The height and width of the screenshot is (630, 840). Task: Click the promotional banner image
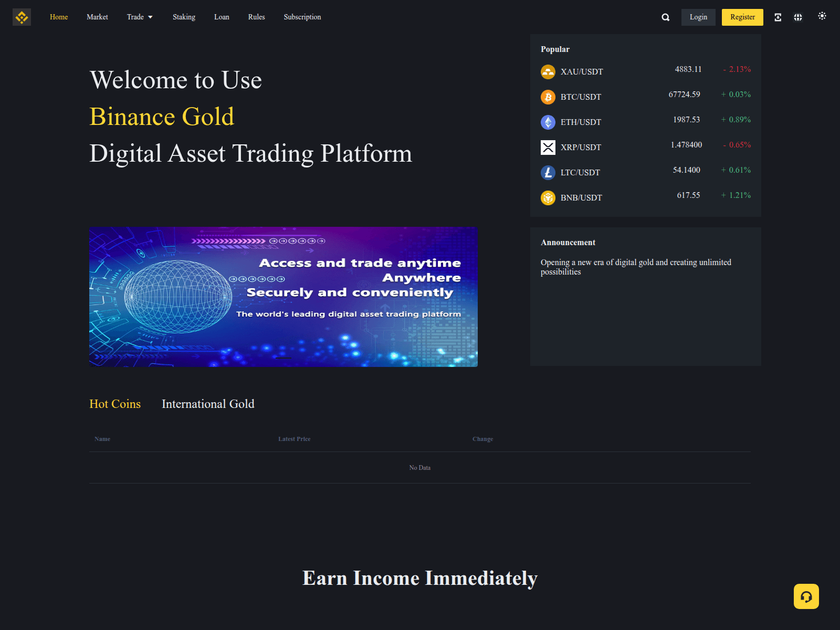tap(283, 297)
